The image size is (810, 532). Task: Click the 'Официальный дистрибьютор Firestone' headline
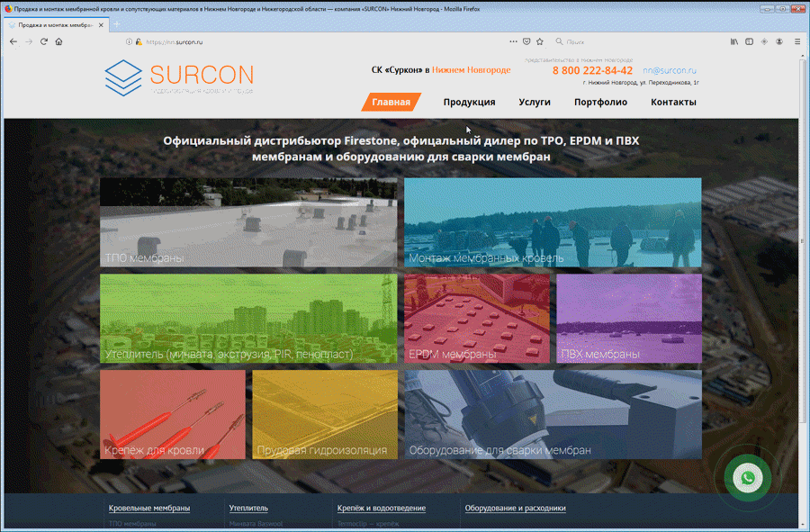pyautogui.click(x=400, y=149)
